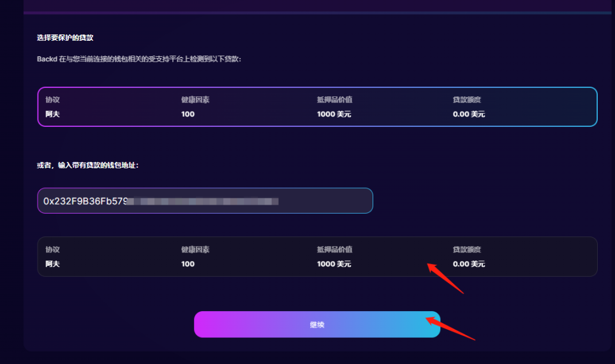The height and width of the screenshot is (364, 615).
Task: Click the wallet address input field
Action: (x=205, y=201)
